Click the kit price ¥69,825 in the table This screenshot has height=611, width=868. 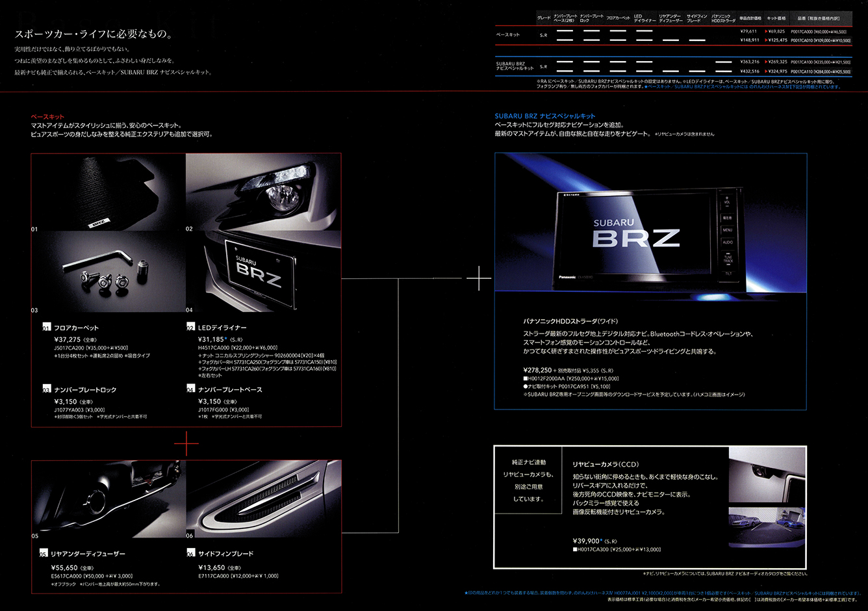click(776, 31)
